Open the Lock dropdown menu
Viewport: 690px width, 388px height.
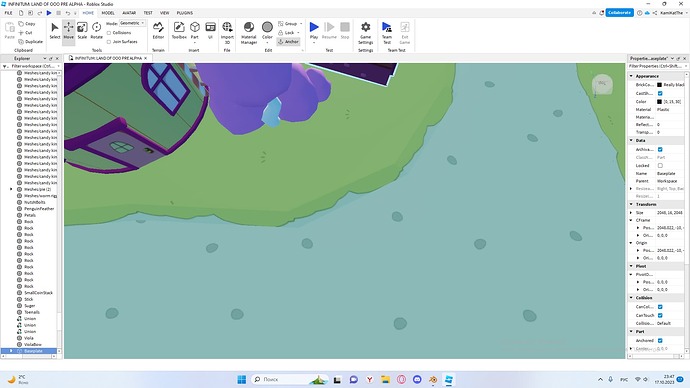click(298, 33)
